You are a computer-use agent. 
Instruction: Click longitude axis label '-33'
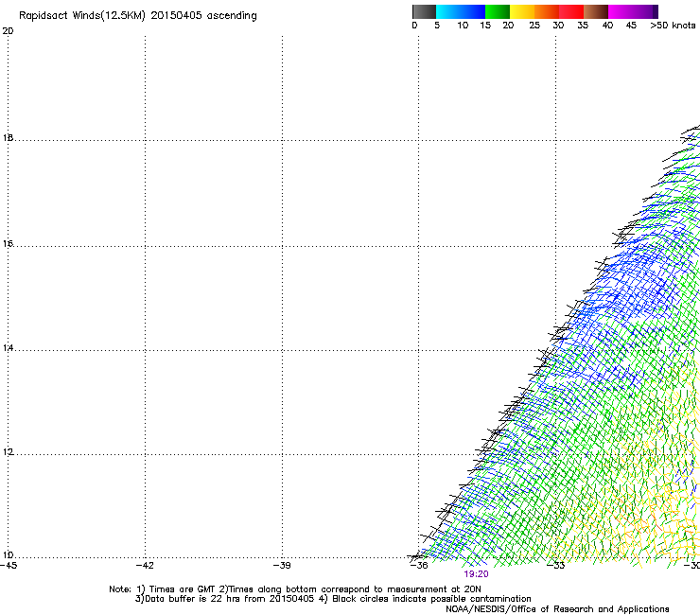pyautogui.click(x=556, y=566)
